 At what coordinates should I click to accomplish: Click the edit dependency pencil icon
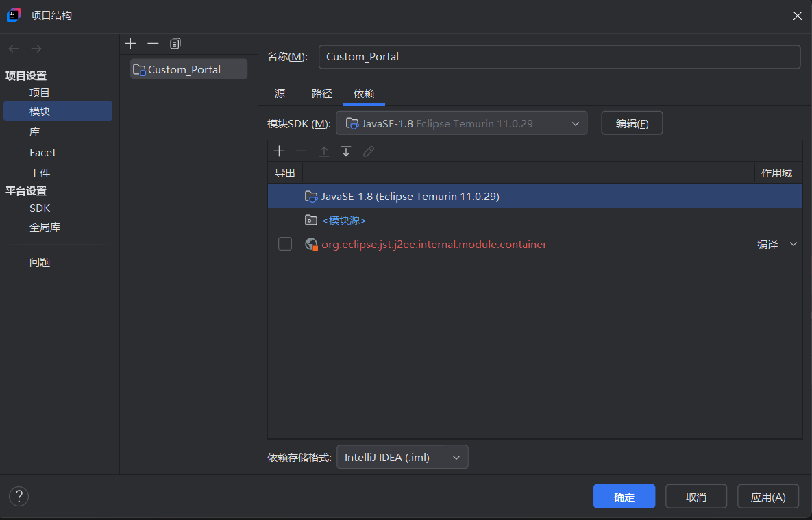coord(369,151)
